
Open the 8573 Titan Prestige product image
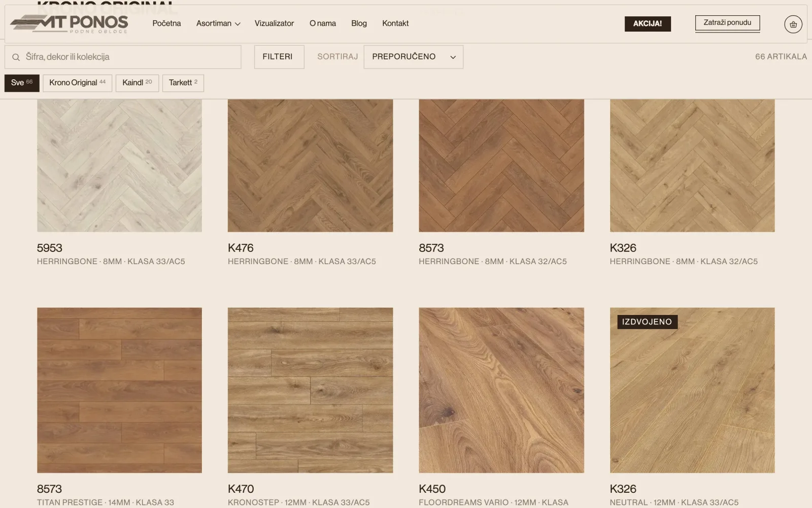click(119, 390)
